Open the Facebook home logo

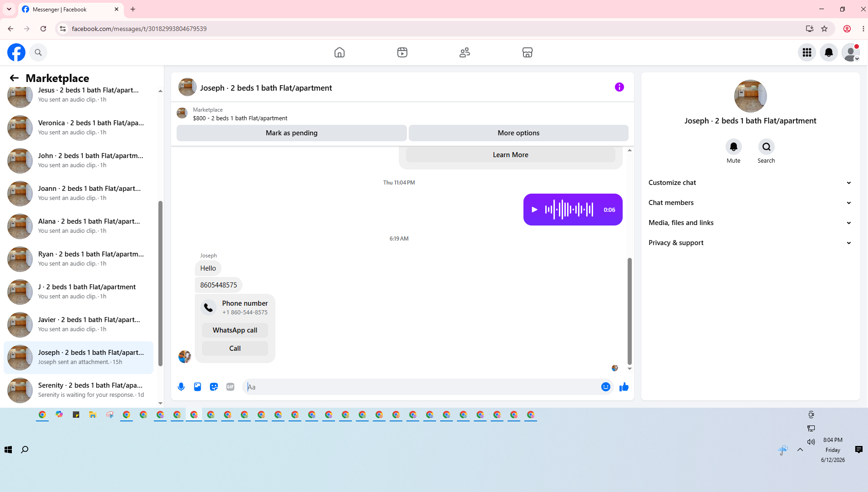tap(16, 52)
